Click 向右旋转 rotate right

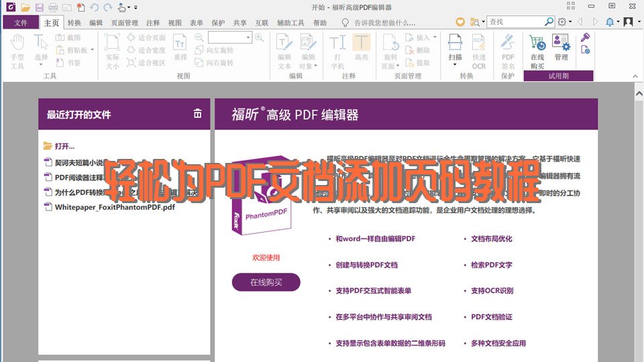click(x=215, y=62)
